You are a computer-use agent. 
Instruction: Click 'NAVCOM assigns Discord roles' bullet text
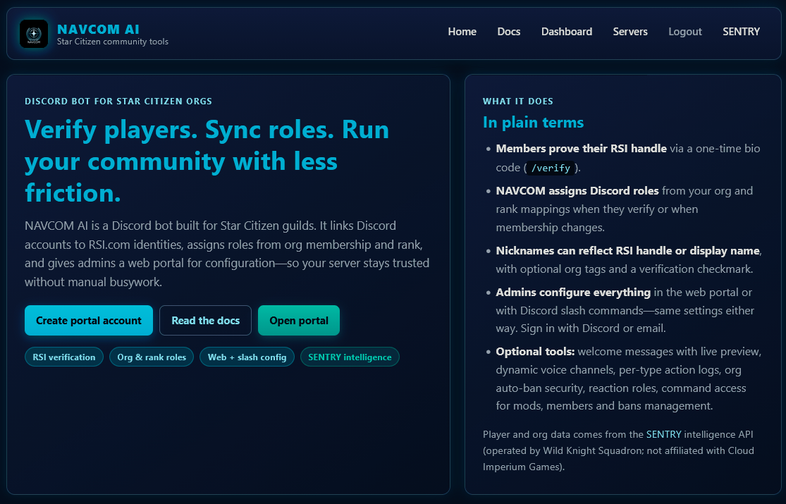point(577,191)
